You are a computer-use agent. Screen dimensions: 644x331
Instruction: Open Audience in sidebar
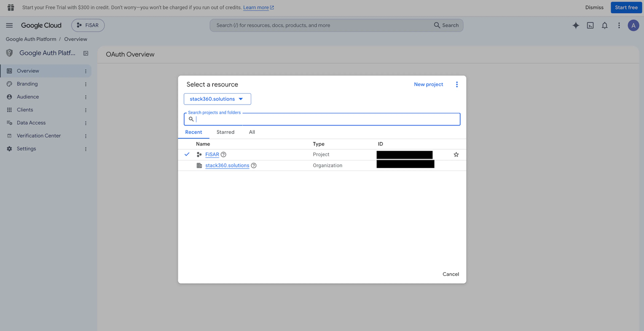coord(28,97)
